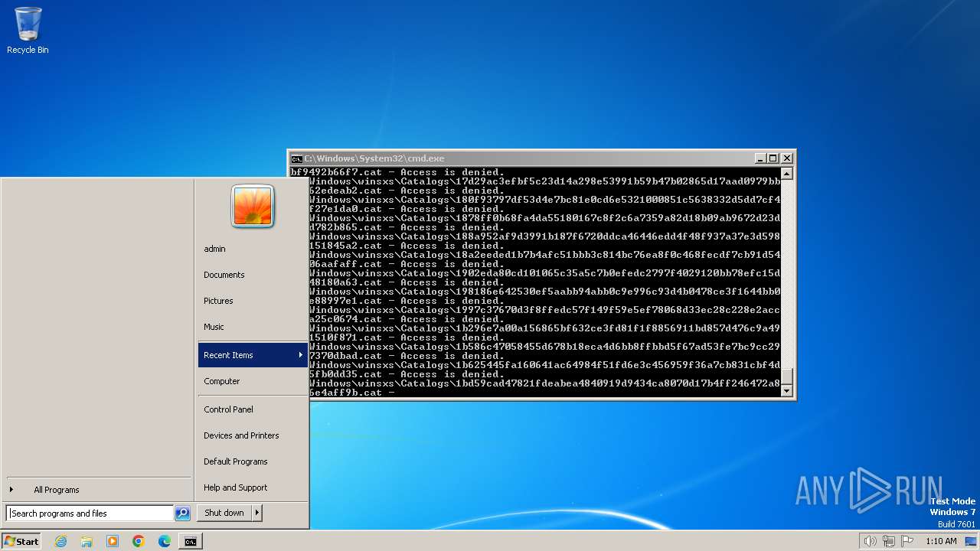Expand All Programs list
The image size is (980, 551).
98,490
